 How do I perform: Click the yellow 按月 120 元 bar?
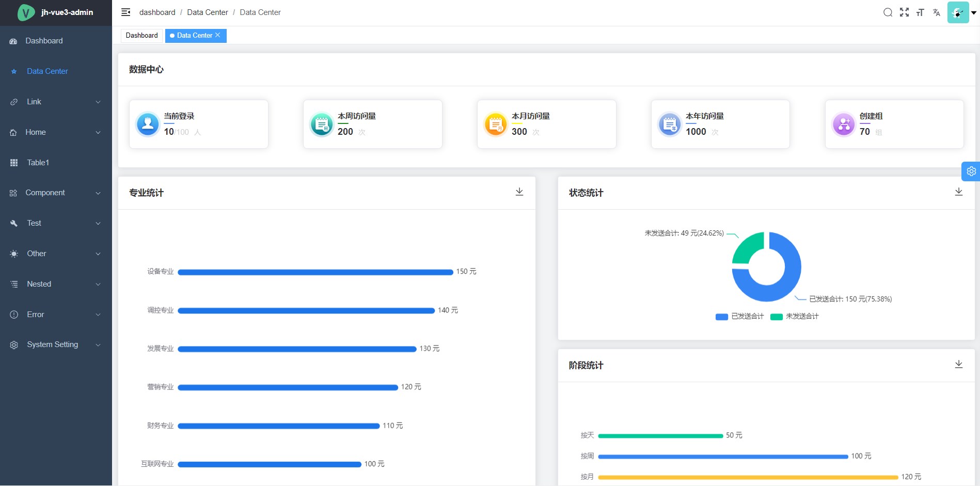[x=748, y=477]
